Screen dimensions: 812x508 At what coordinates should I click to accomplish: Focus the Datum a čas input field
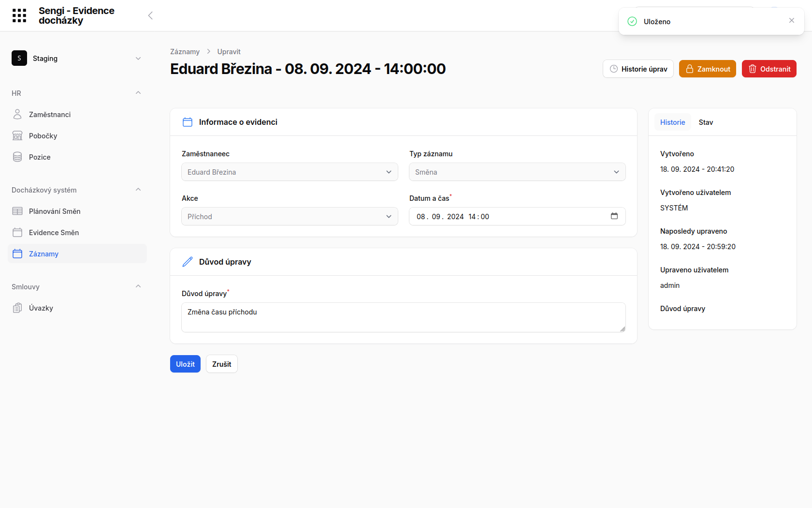point(517,216)
